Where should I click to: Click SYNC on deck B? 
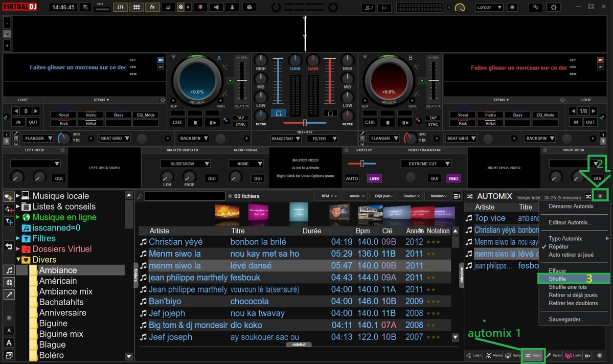[x=433, y=124]
